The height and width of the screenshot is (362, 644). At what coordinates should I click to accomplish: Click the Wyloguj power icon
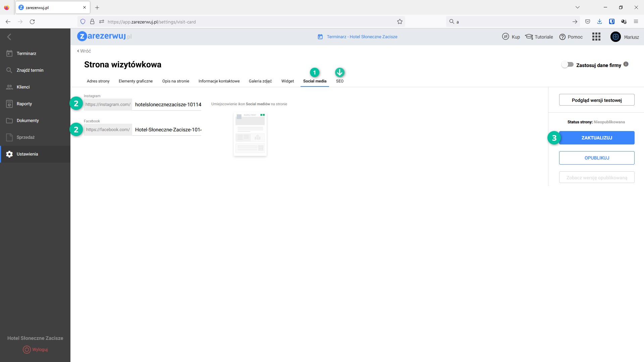coord(27,350)
